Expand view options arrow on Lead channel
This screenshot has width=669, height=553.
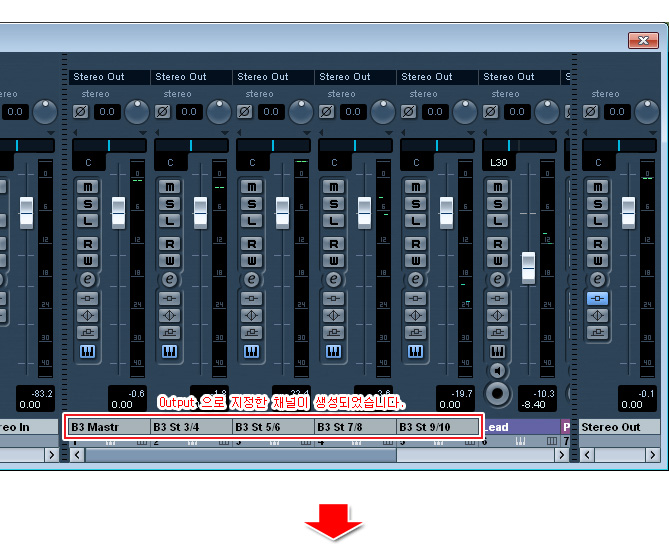[552, 133]
